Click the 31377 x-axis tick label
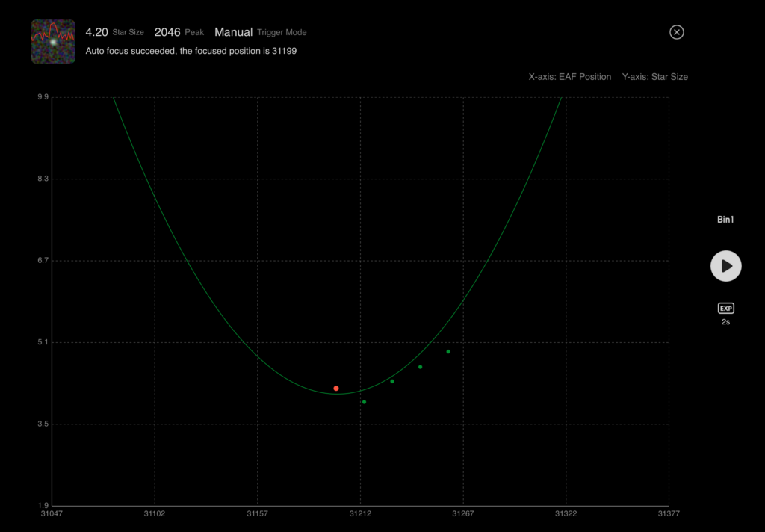This screenshot has height=532, width=765. click(x=669, y=513)
